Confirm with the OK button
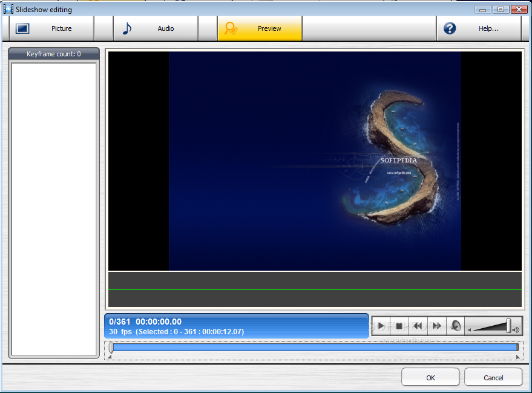Viewport: 532px width, 393px height. 430,377
